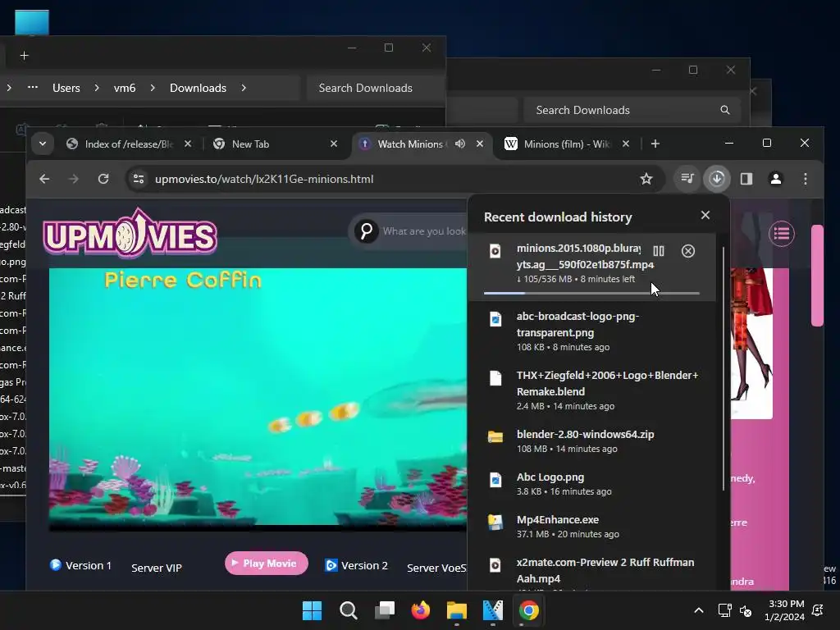Image resolution: width=840 pixels, height=630 pixels.
Task: Click the Play Movie button
Action: click(267, 563)
